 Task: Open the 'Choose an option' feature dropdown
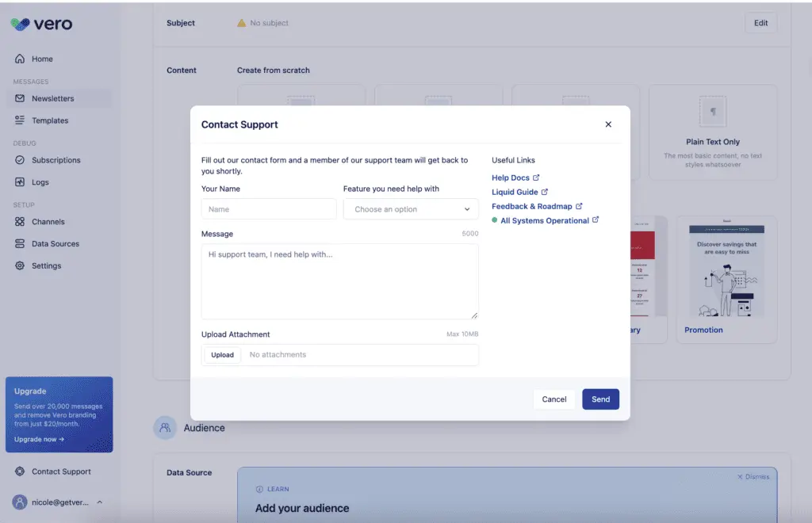[410, 208]
